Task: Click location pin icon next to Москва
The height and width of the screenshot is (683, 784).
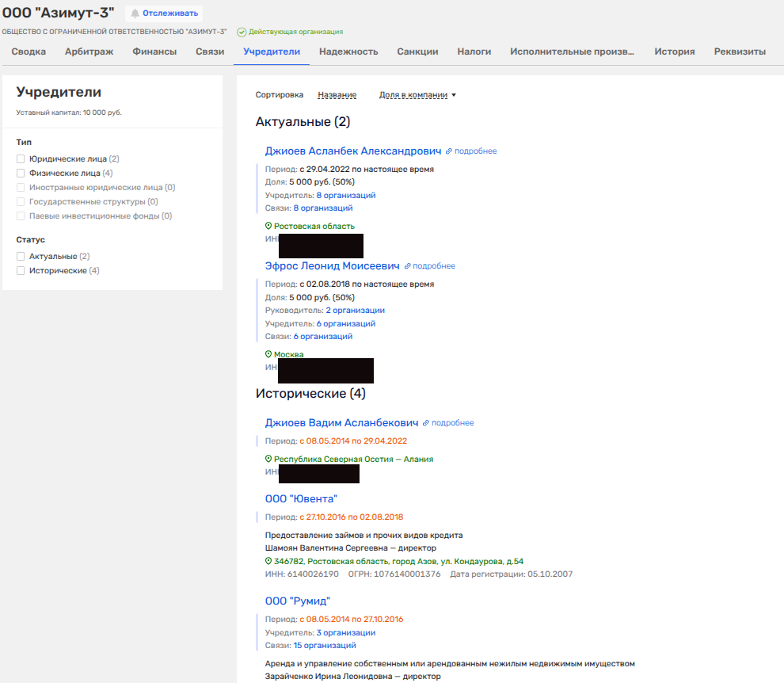Action: (268, 354)
